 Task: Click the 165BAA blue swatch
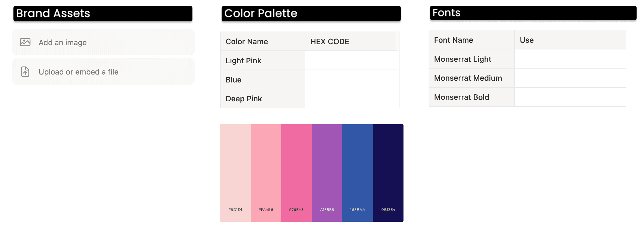357,172
